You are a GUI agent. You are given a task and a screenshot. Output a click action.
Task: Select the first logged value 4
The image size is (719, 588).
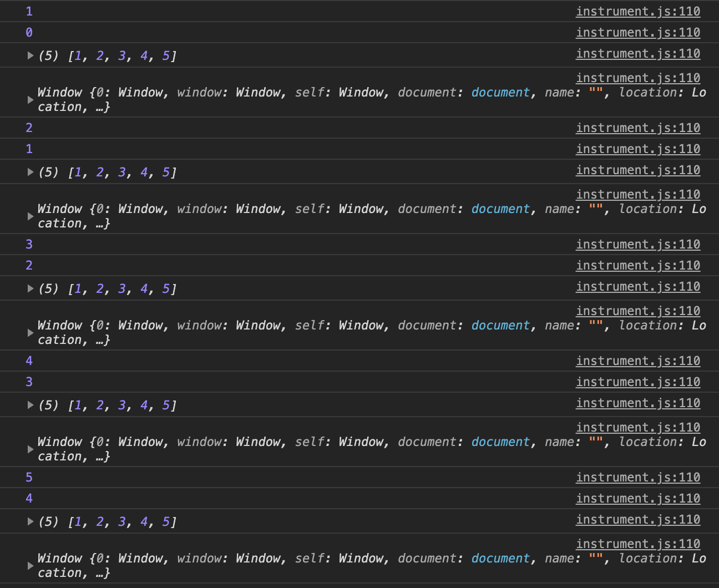tap(29, 361)
